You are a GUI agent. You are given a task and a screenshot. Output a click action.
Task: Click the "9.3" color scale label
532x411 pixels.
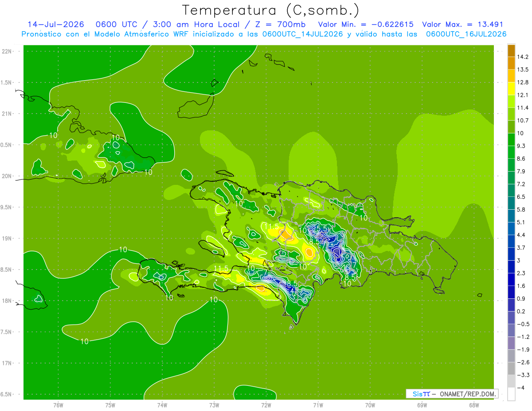521,146
